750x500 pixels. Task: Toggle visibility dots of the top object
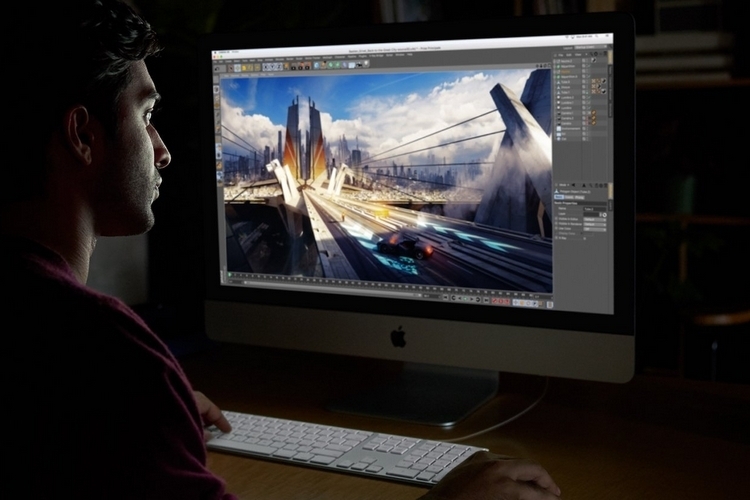(583, 63)
